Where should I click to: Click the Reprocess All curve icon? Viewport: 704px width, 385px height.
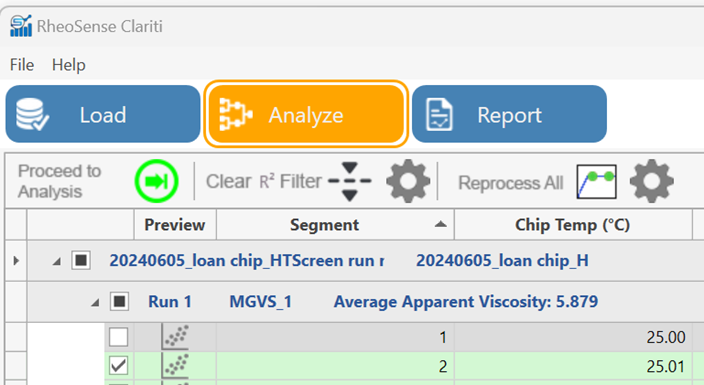596,181
